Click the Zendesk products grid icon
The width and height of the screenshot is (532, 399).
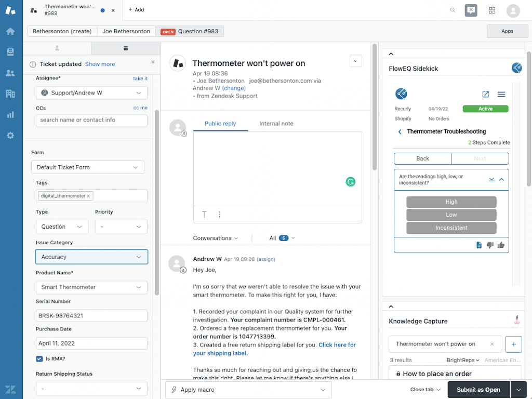[492, 10]
